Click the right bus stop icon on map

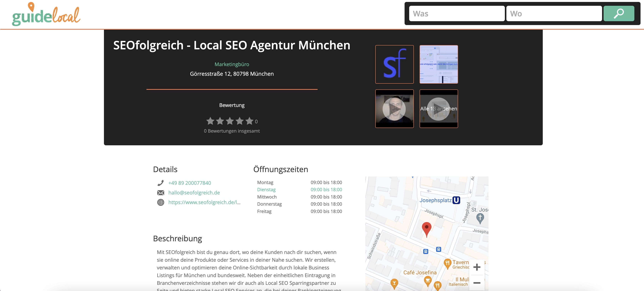pyautogui.click(x=438, y=249)
